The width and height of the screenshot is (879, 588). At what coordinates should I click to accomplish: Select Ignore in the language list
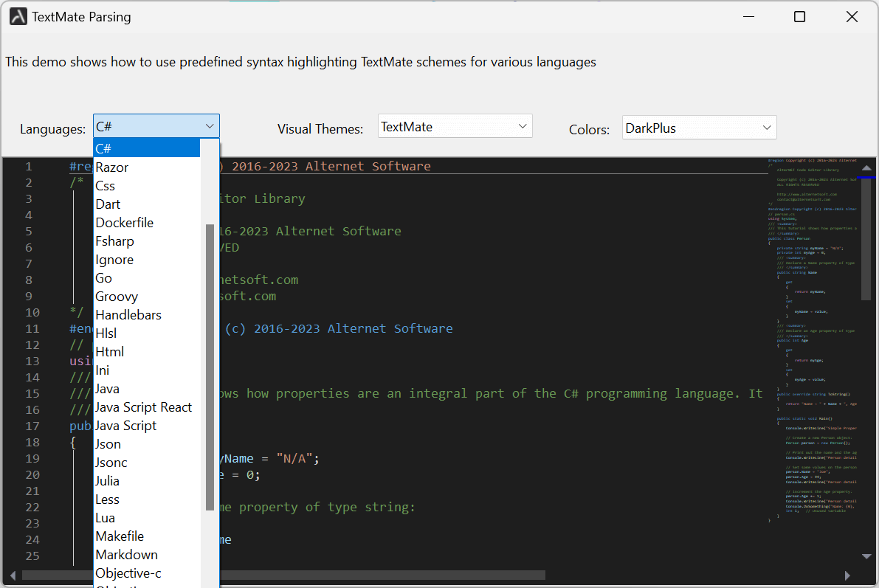pos(147,260)
